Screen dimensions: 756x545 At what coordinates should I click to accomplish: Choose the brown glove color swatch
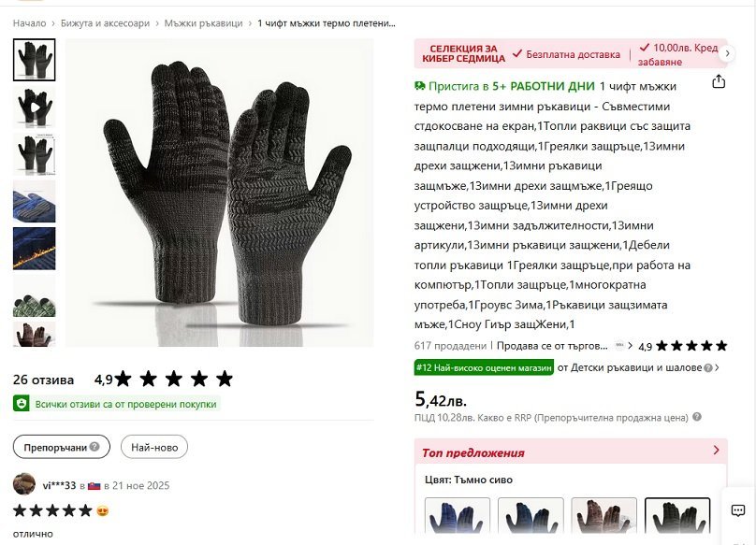(x=604, y=516)
